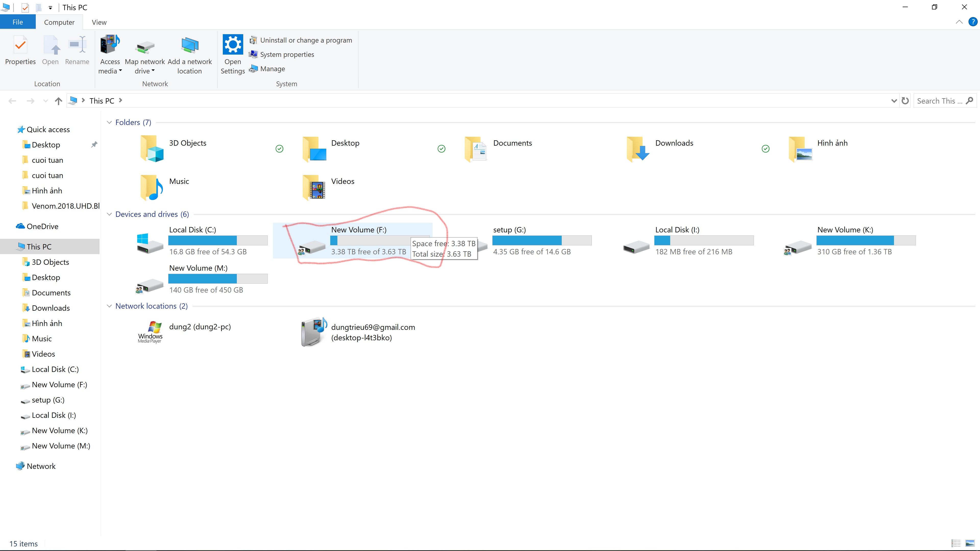Viewport: 980px width, 551px height.
Task: Click Map network drive icon
Action: coord(145,47)
